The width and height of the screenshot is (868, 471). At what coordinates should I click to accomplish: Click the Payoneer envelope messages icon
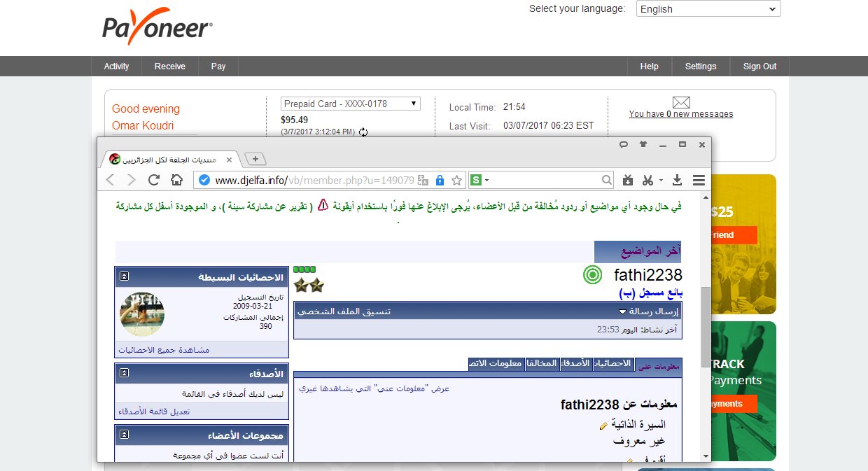(681, 102)
